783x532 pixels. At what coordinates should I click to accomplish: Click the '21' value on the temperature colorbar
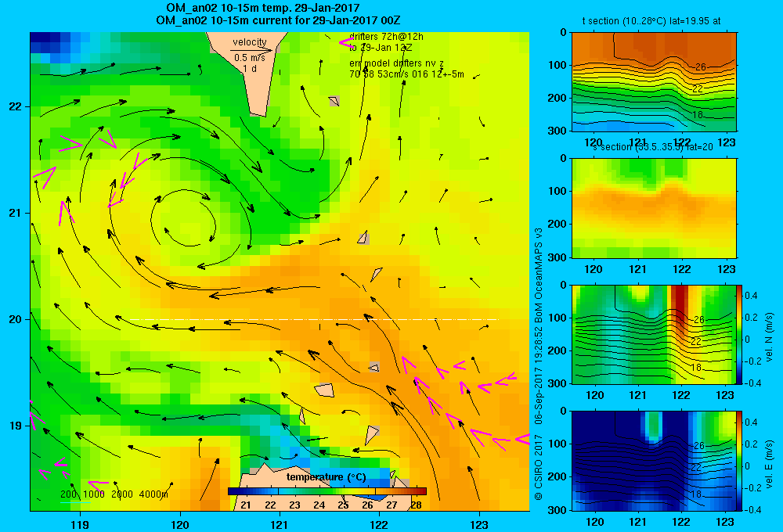[x=246, y=505]
